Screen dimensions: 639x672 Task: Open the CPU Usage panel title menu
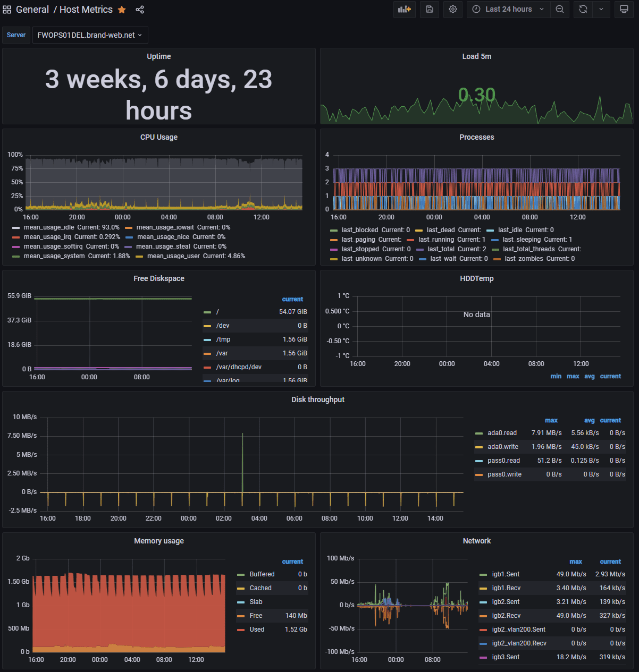coord(159,137)
